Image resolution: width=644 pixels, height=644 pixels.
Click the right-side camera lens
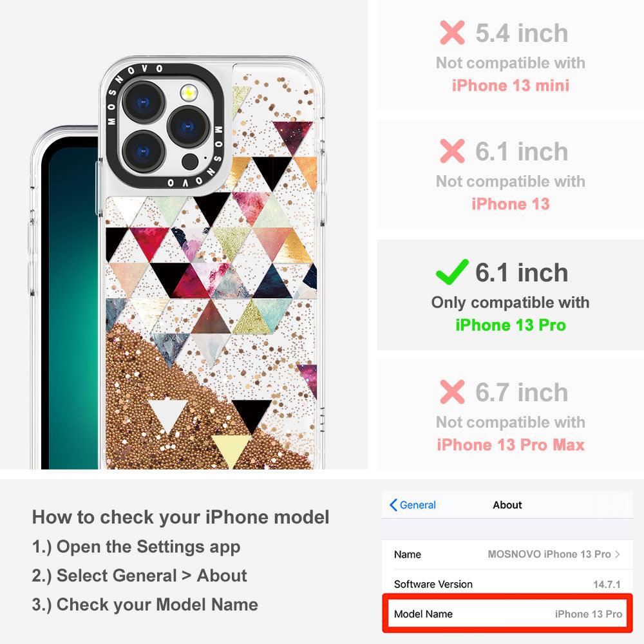(x=188, y=126)
